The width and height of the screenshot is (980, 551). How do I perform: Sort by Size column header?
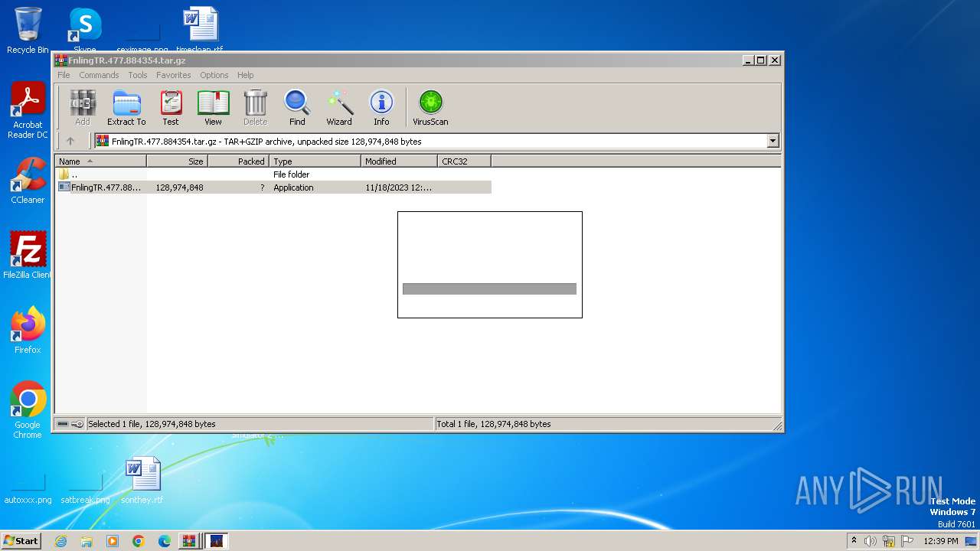pos(177,161)
